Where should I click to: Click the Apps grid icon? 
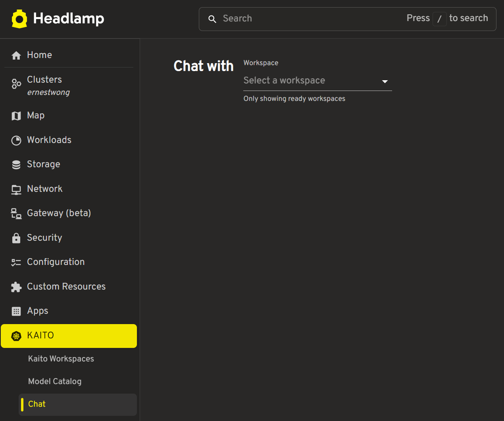click(16, 311)
